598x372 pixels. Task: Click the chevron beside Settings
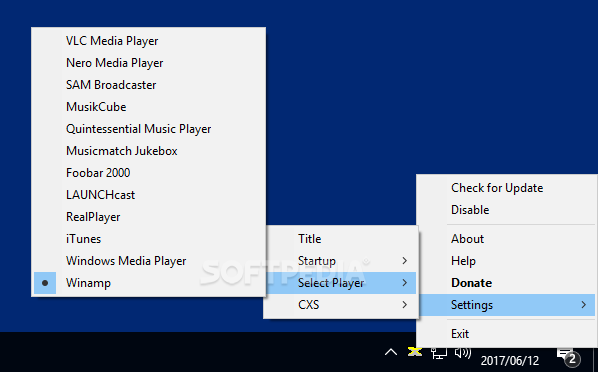pyautogui.click(x=584, y=305)
